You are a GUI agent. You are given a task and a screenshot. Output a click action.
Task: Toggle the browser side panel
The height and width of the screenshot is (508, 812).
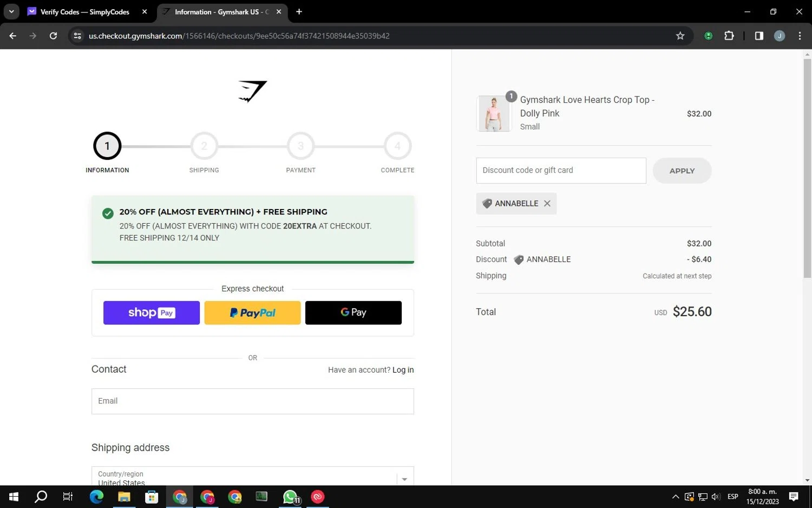[x=759, y=36]
